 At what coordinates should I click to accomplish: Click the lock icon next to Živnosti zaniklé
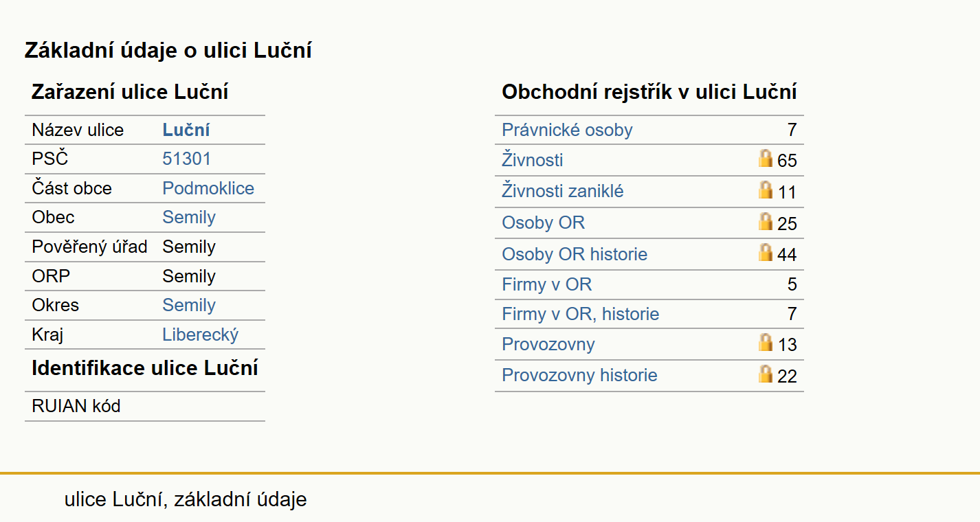[x=766, y=190]
